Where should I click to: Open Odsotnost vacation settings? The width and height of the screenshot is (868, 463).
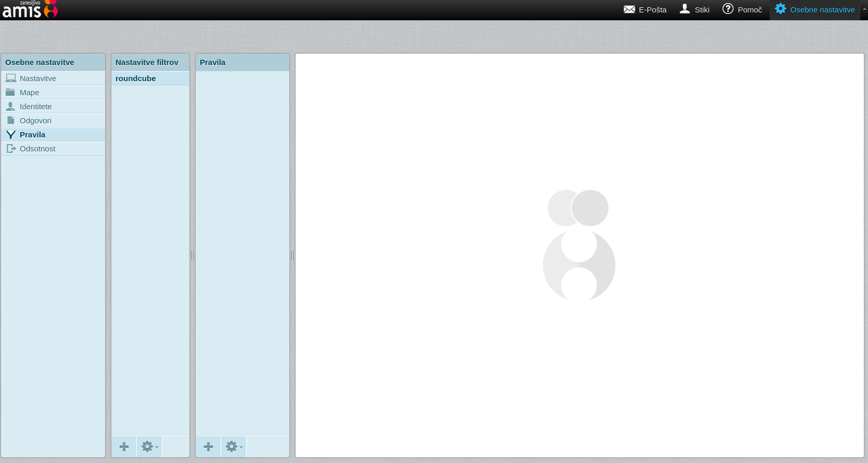53,148
